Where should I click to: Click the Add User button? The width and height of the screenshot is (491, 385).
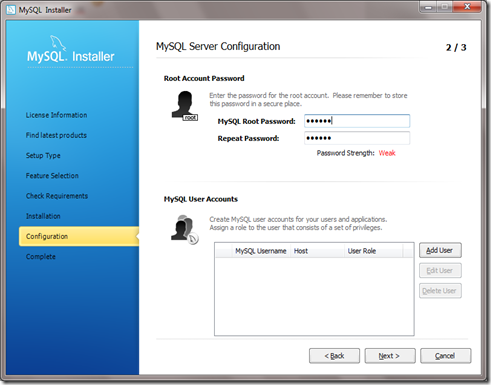[x=440, y=250]
